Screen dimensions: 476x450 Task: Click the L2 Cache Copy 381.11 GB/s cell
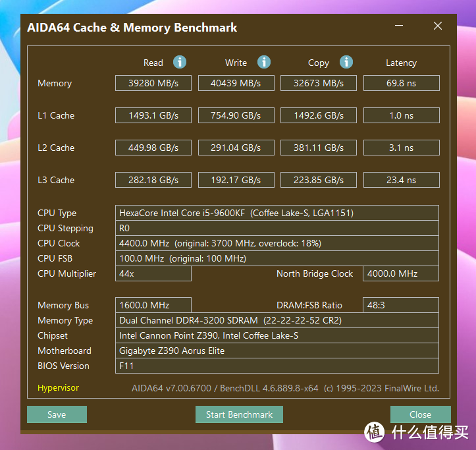tap(319, 148)
